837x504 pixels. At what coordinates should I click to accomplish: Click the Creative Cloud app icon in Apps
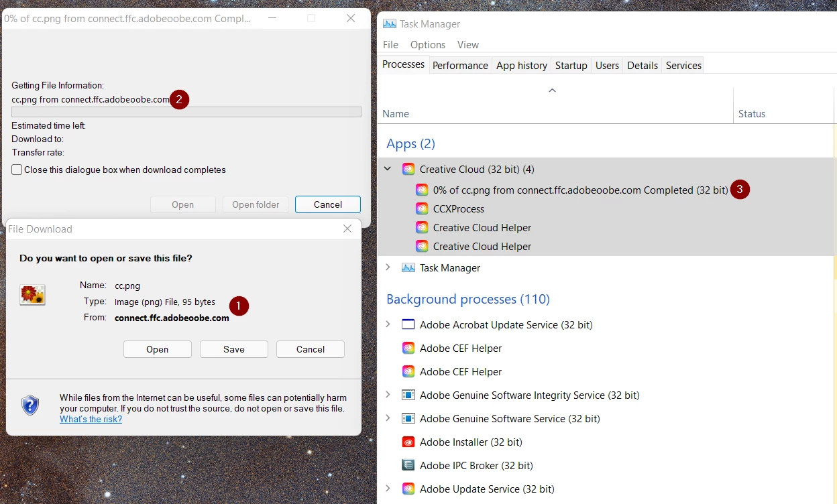coord(408,169)
